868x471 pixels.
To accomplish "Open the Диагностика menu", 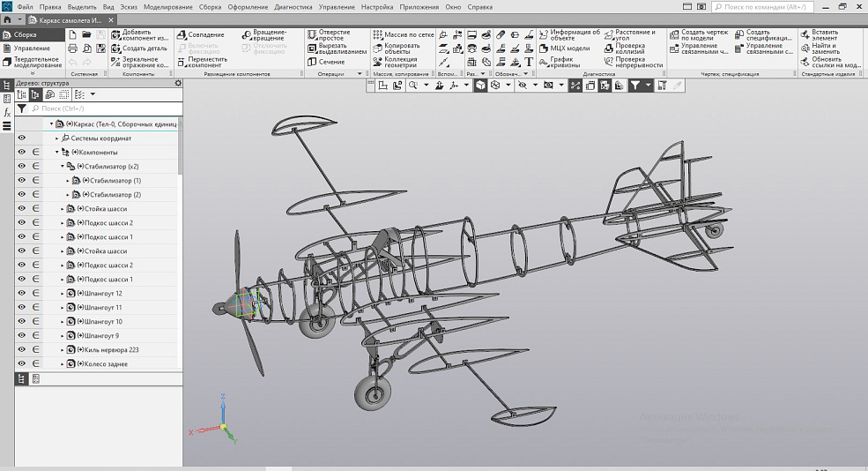I will 293,7.
